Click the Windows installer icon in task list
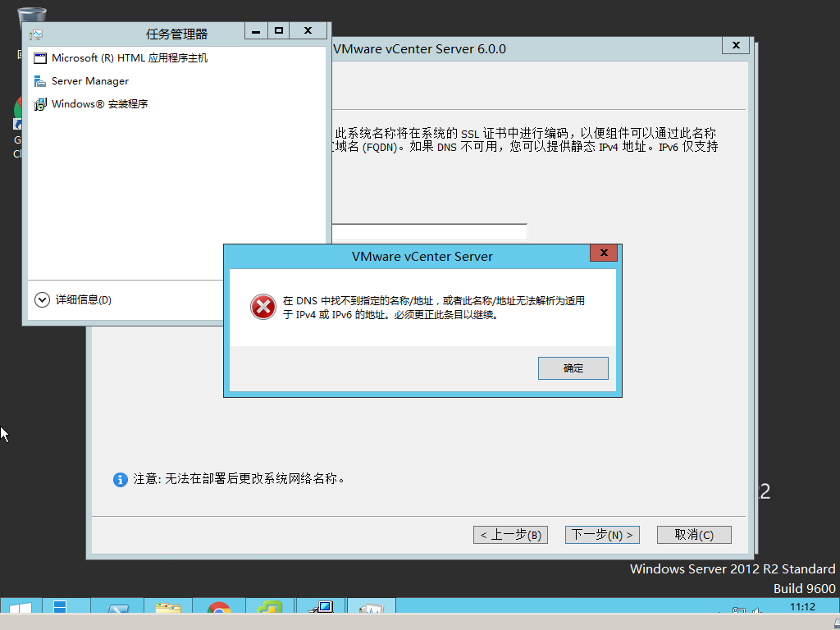The height and width of the screenshot is (630, 840). pyautogui.click(x=39, y=104)
